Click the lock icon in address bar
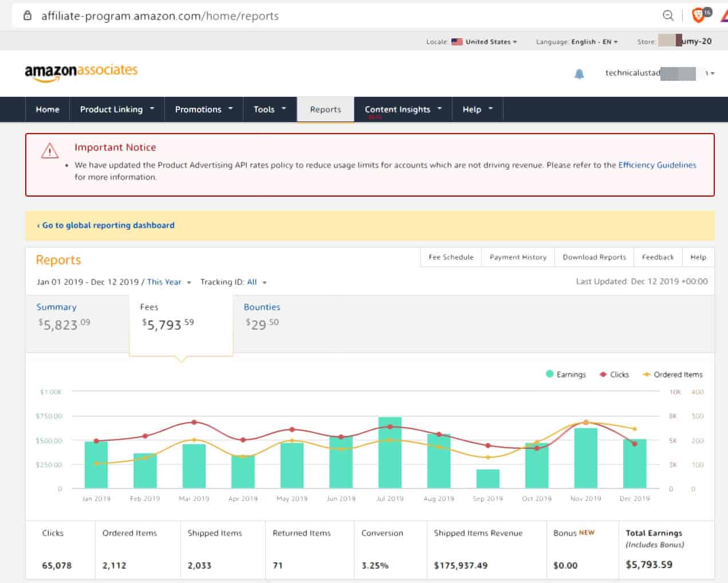728x583 pixels. coord(27,15)
